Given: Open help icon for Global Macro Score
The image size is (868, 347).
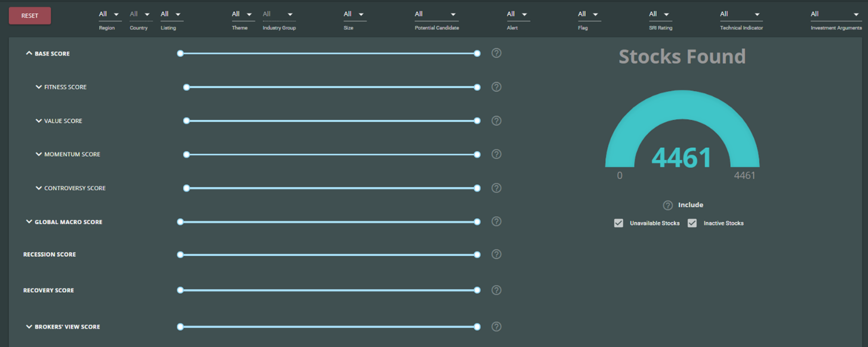Looking at the screenshot, I should [x=496, y=221].
